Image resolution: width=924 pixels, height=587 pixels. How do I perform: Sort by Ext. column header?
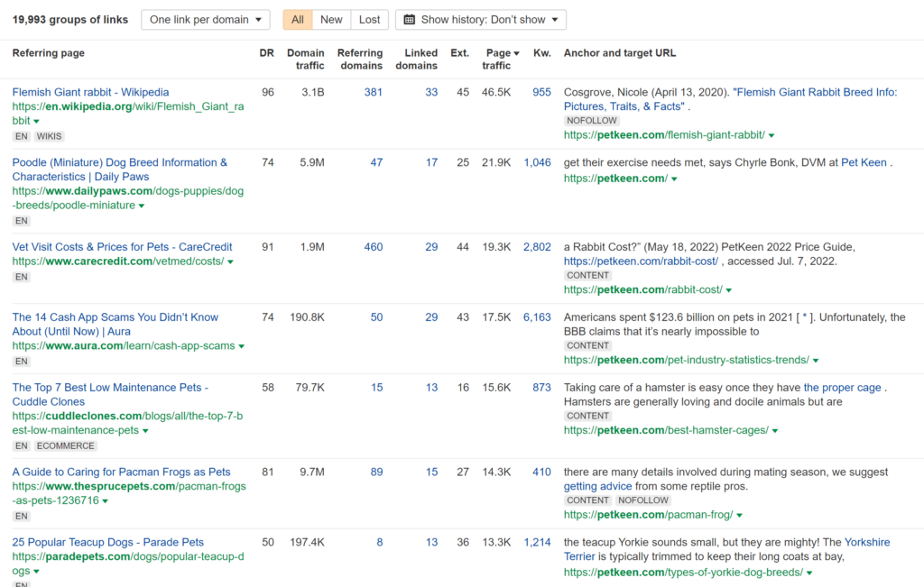coord(459,53)
